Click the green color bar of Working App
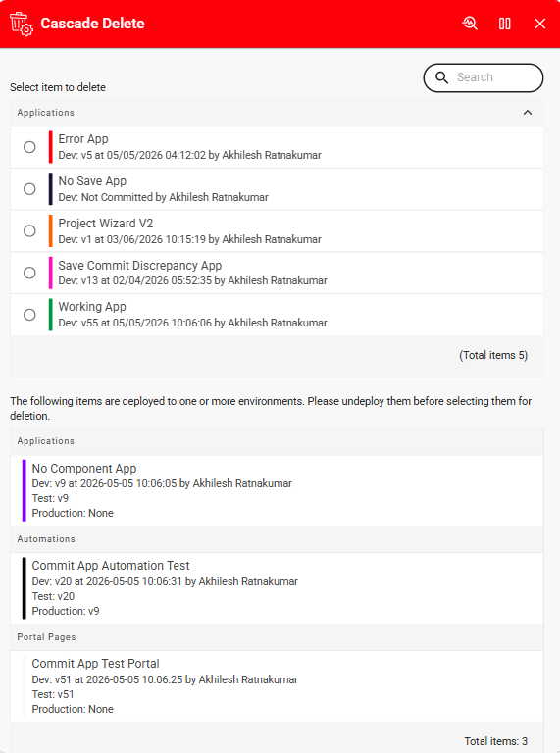 pos(50,315)
